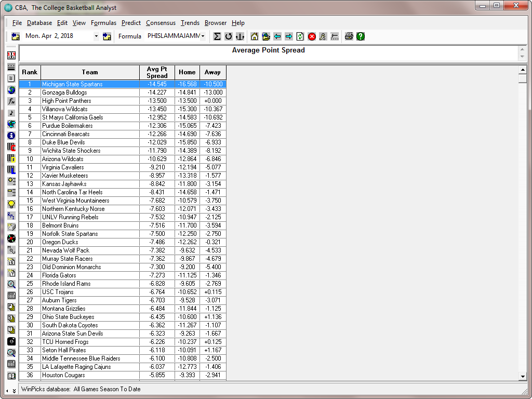Click the red stop icon
This screenshot has height=399, width=532.
312,36
